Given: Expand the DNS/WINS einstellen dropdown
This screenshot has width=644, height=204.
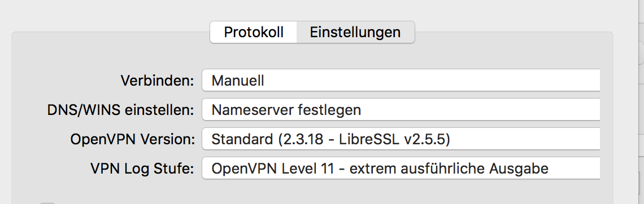Looking at the screenshot, I should pos(401,110).
